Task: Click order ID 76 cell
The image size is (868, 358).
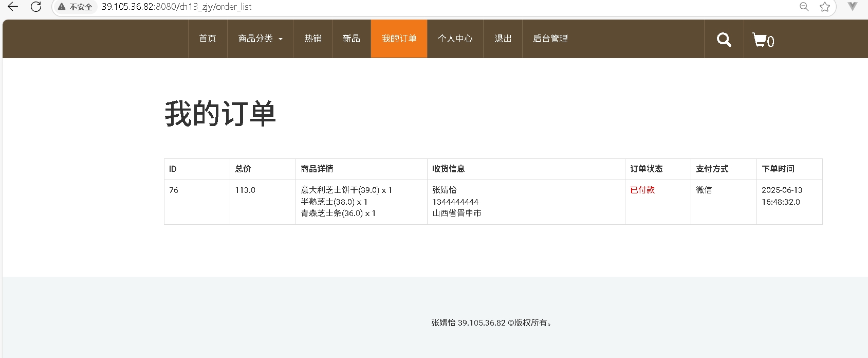Action: coord(174,190)
